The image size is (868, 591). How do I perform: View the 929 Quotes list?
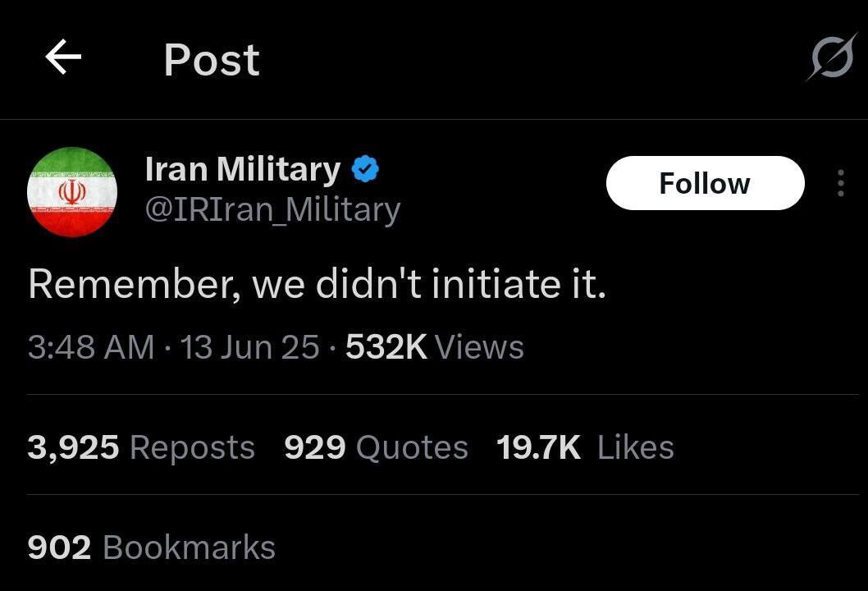tap(376, 447)
